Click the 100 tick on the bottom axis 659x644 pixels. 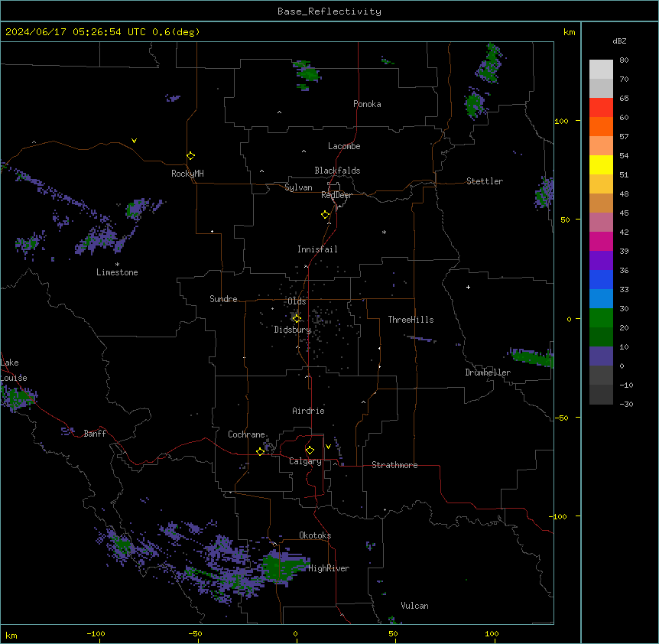[492, 633]
